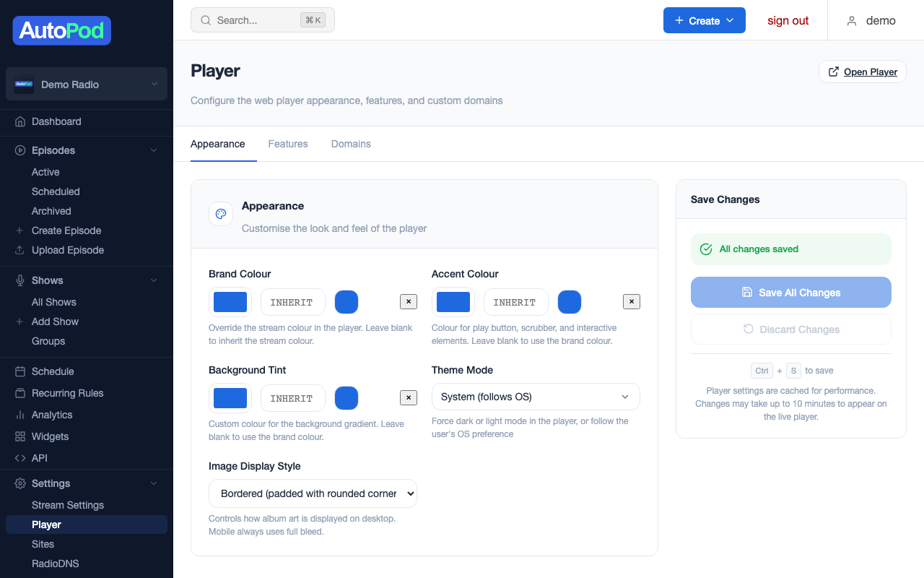The image size is (924, 578).
Task: Switch to the Features tab
Action: (x=288, y=144)
